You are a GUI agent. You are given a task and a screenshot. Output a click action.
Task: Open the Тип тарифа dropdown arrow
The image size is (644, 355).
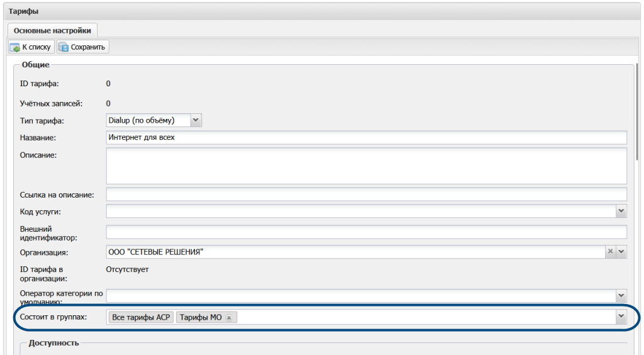click(x=196, y=120)
